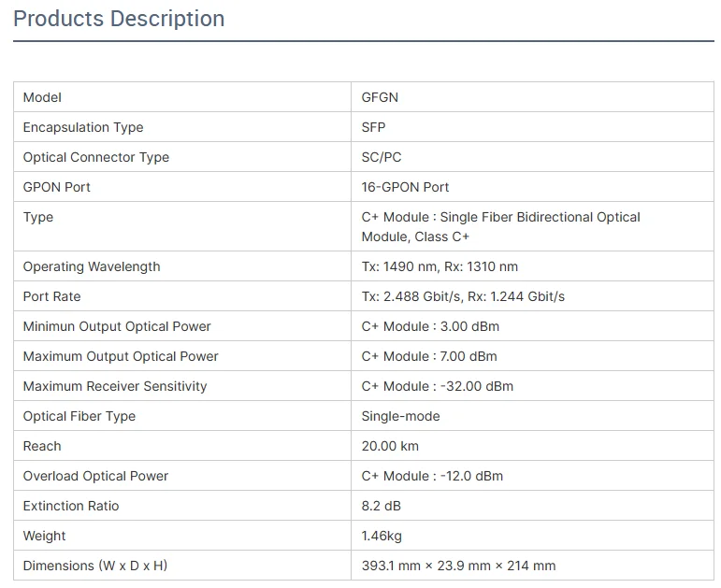Click the Minimun Output Optical Power label
Image resolution: width=721 pixels, height=588 pixels.
[117, 326]
